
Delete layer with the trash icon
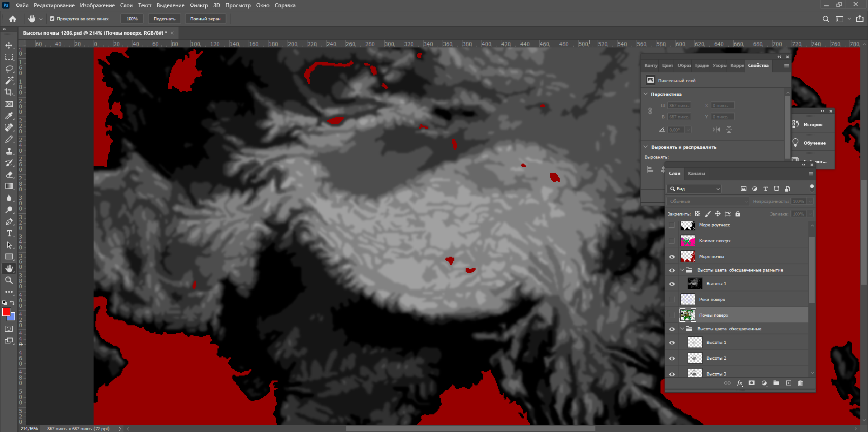(800, 383)
